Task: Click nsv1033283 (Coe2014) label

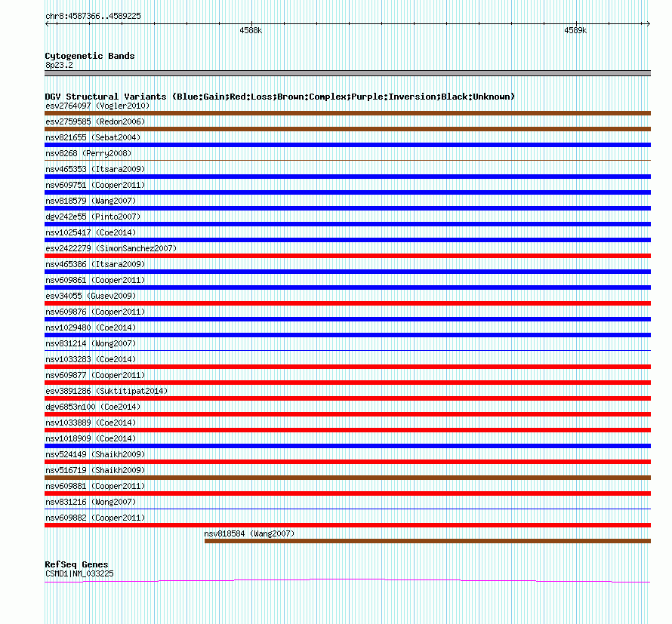Action: [91, 359]
